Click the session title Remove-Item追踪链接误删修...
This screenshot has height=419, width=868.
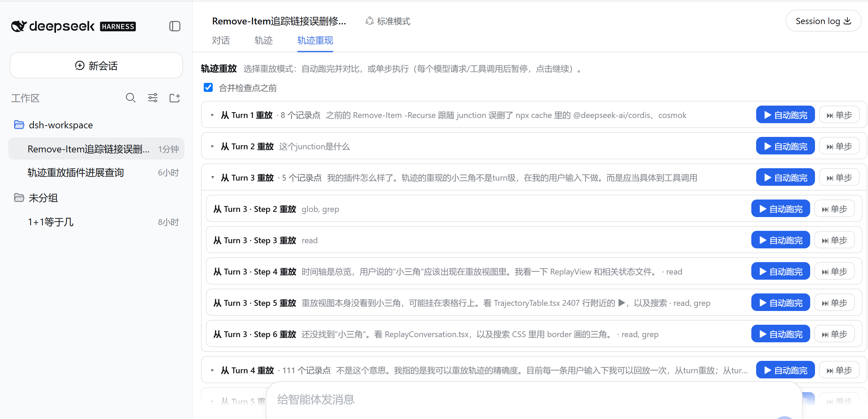279,21
